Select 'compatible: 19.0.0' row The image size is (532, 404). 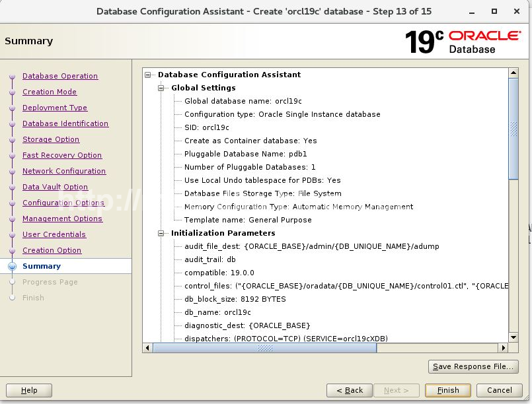[219, 273]
